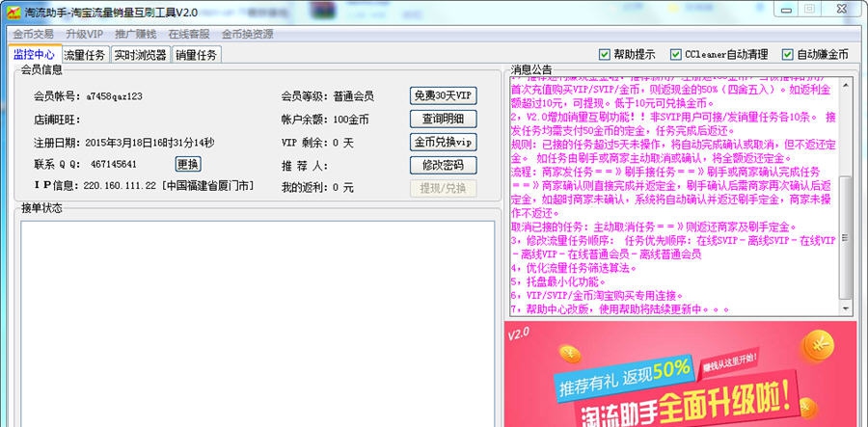868x427 pixels.
Task: Click the account name a7458qaz123
Action: pos(114,96)
